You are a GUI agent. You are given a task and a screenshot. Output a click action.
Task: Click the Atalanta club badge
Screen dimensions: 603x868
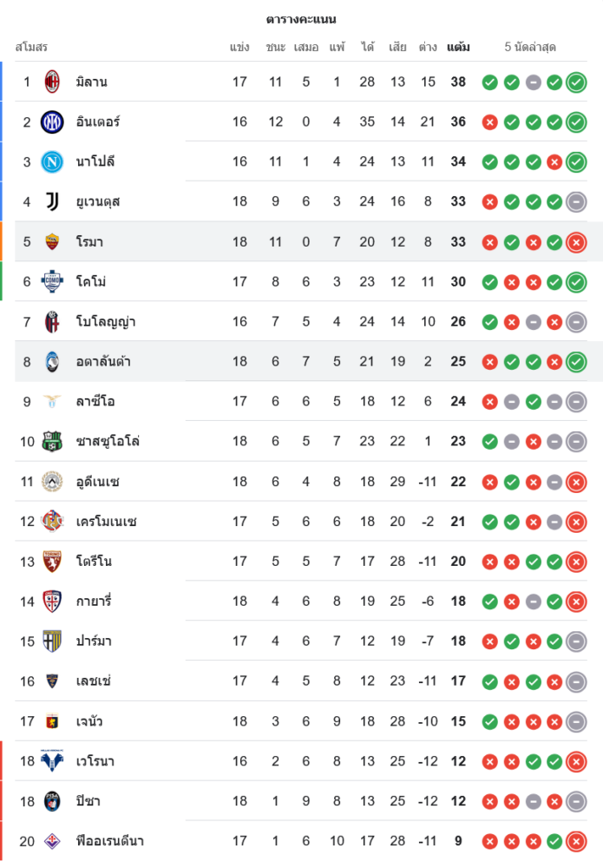point(52,361)
